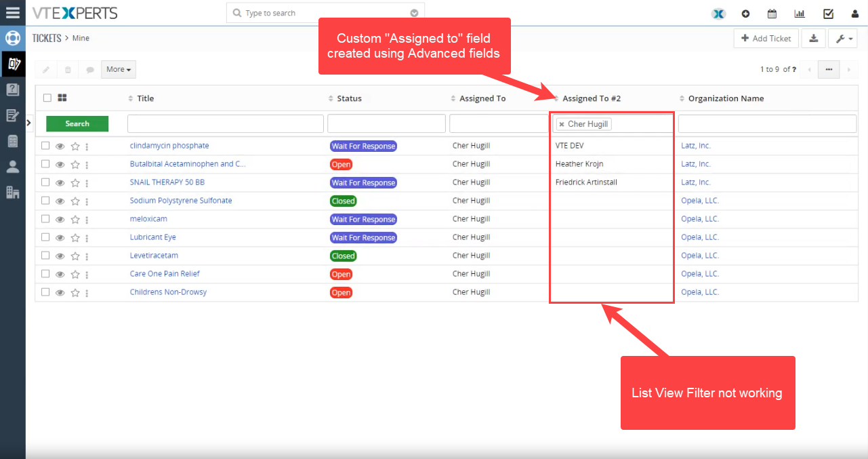This screenshot has width=868, height=459.
Task: Click the TICKETS breadcrumb
Action: click(x=47, y=38)
